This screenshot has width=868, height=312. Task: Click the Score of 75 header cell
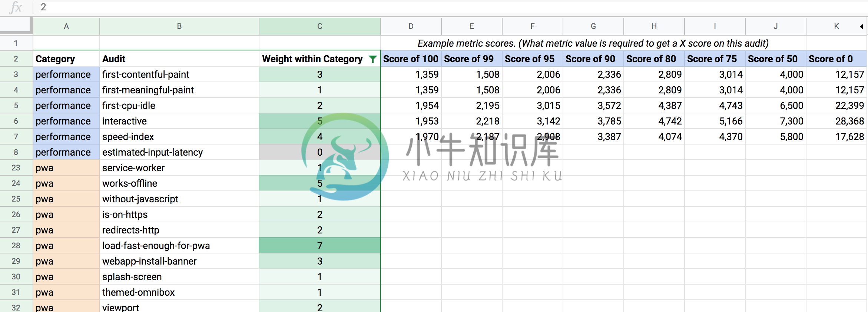(715, 59)
